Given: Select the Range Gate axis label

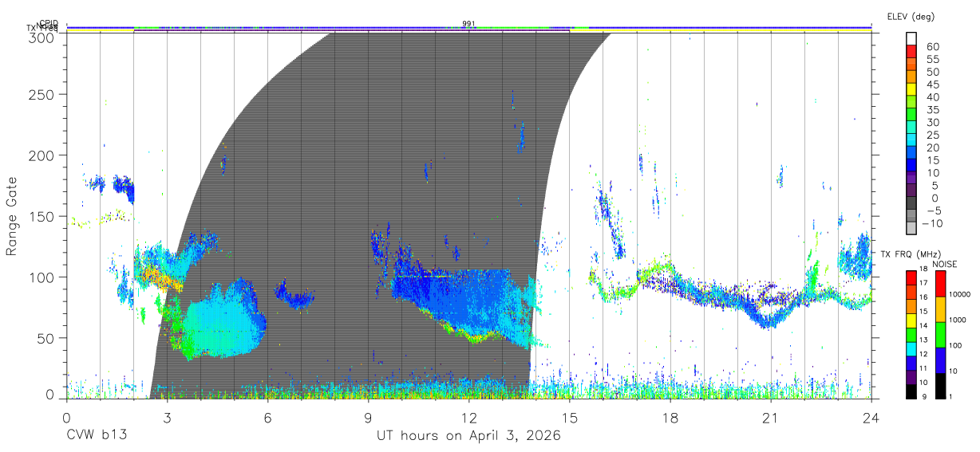Looking at the screenshot, I should pyautogui.click(x=12, y=217).
